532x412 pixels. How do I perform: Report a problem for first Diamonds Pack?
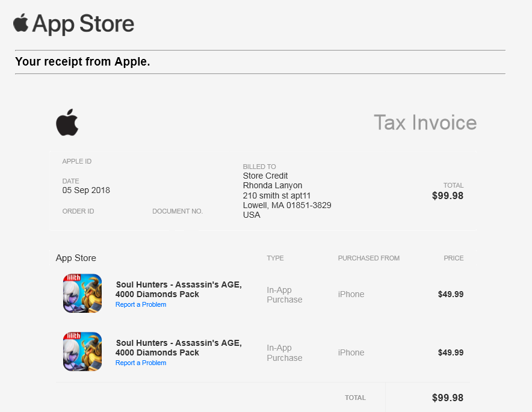point(141,305)
